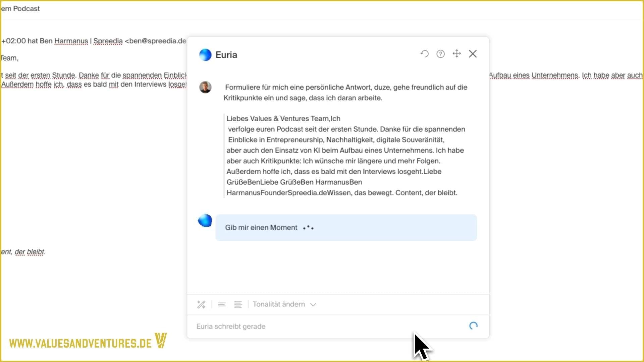This screenshot has width=644, height=362.
Task: Click the prompt text 'Formuliere für mich'
Action: point(257,87)
